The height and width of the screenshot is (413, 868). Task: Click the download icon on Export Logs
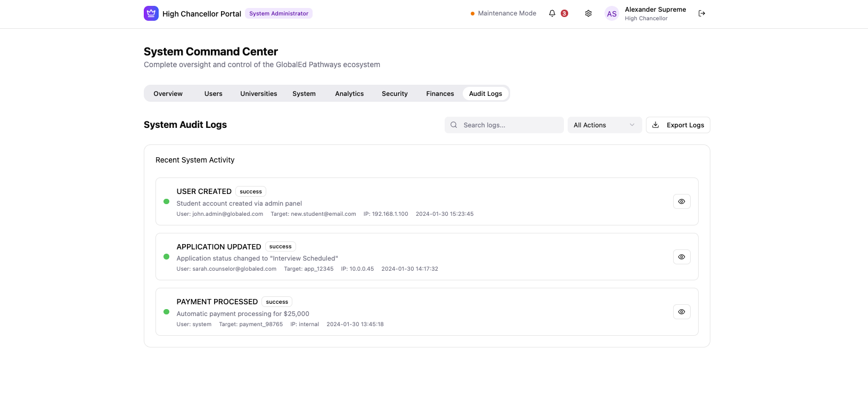click(656, 125)
